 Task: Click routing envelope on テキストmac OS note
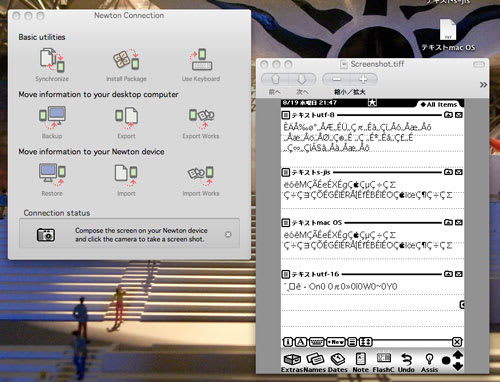pos(459,222)
